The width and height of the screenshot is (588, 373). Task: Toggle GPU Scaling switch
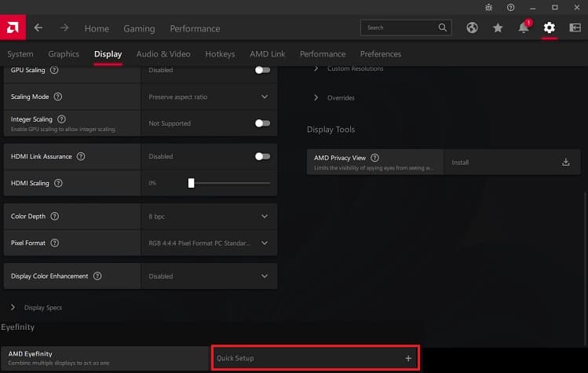pos(262,70)
